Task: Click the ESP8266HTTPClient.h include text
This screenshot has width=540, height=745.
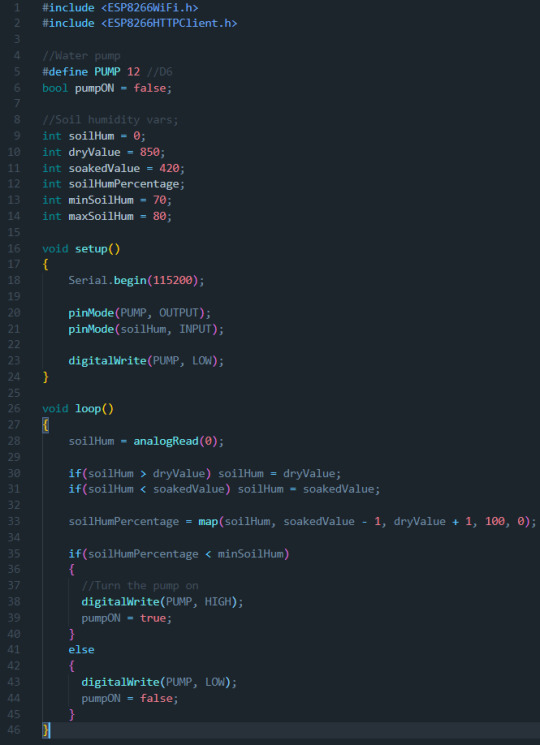Action: [x=169, y=23]
